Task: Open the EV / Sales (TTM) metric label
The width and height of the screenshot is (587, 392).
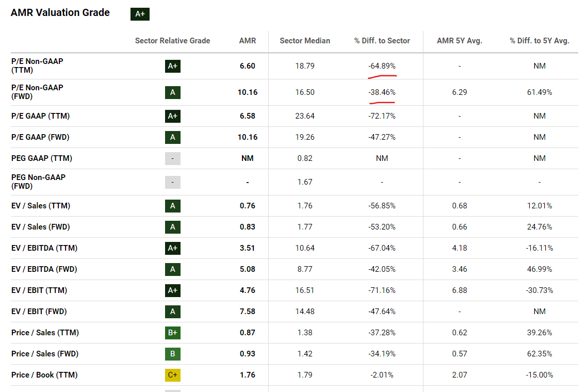Action: pyautogui.click(x=41, y=206)
